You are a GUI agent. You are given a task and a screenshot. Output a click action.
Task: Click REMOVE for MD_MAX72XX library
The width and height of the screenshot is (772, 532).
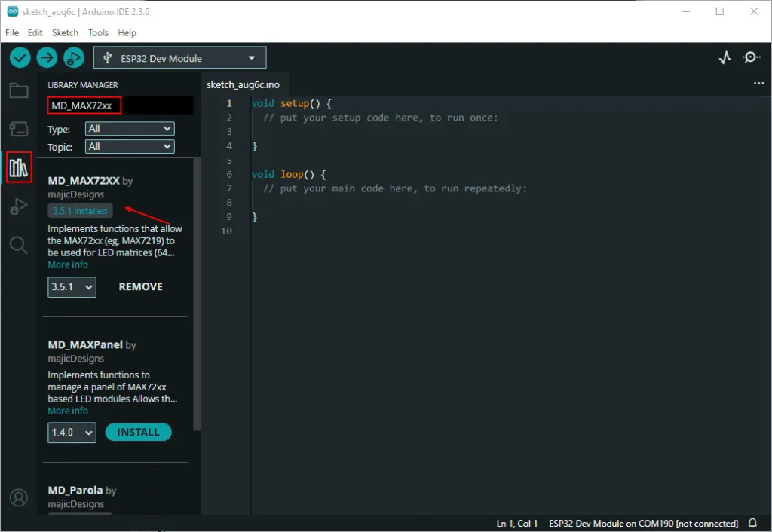(141, 287)
